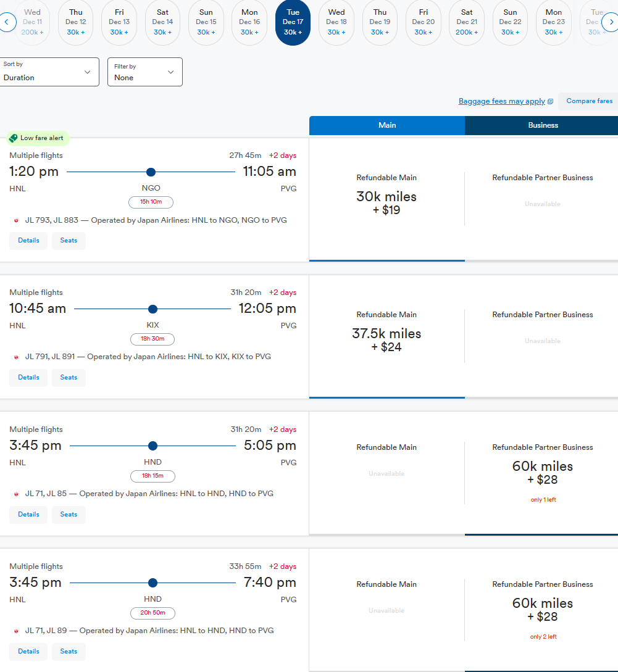Click the previous dates left arrow
Image resolution: width=618 pixels, height=672 pixels.
click(7, 23)
